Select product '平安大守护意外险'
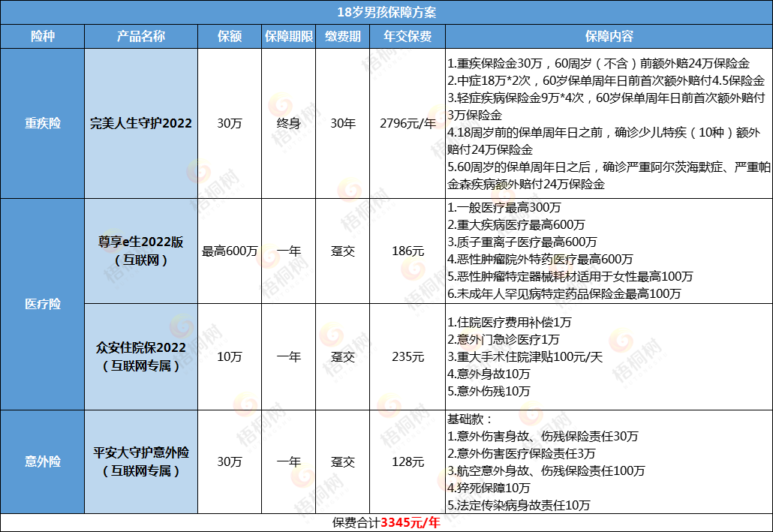The width and height of the screenshot is (773, 532). click(141, 452)
